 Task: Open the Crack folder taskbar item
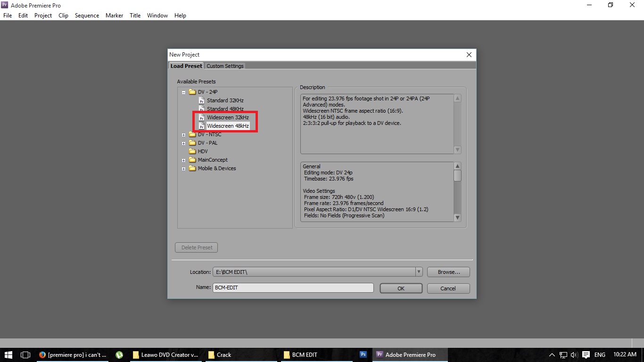(241, 355)
